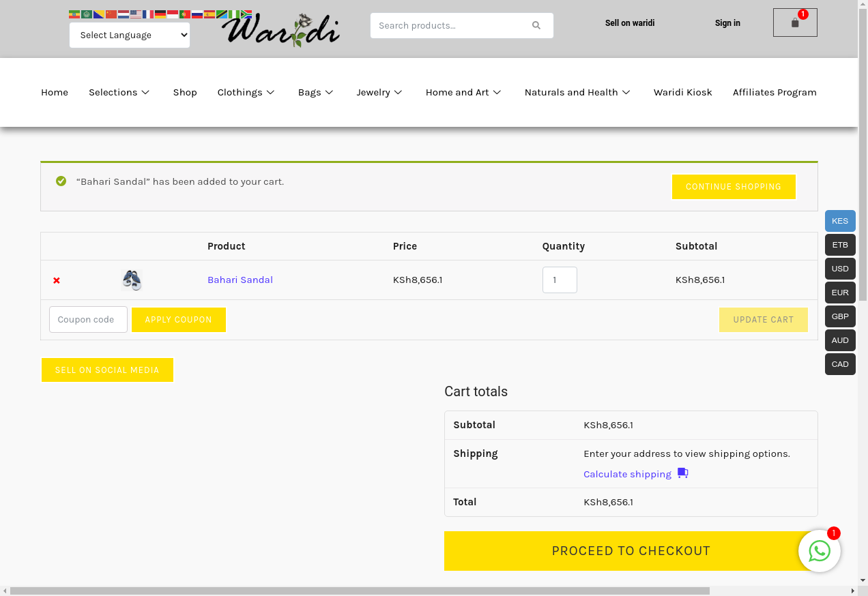This screenshot has width=868, height=596.
Task: Expand the Jewelry menu chevron
Action: 399,93
